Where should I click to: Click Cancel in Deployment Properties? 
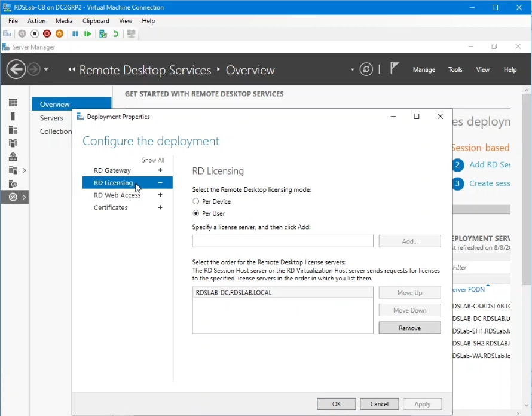[x=380, y=404]
